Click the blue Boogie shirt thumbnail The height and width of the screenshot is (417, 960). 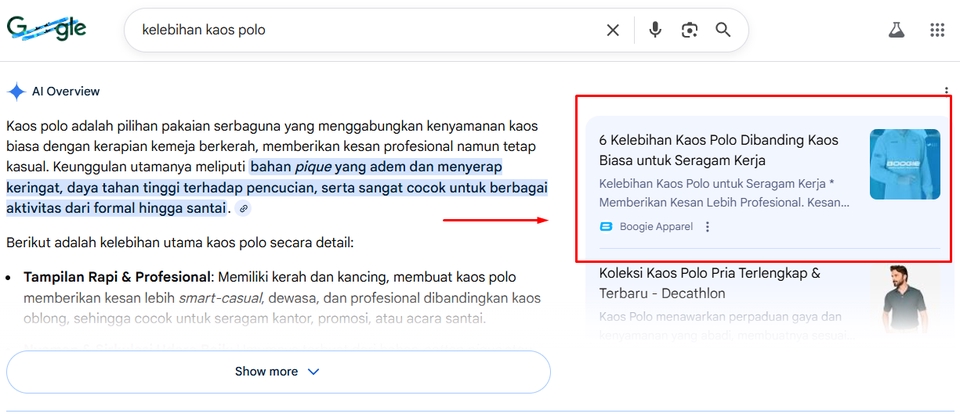(x=904, y=164)
